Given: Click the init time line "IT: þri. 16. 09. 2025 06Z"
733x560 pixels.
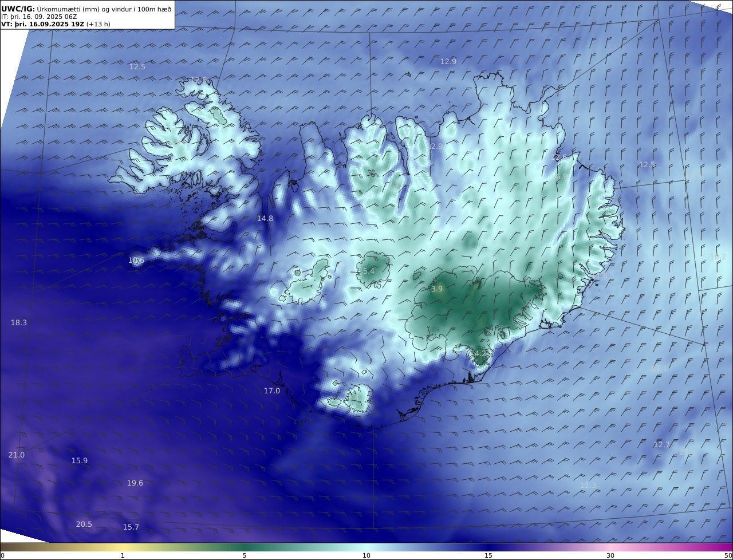Looking at the screenshot, I should click(39, 17).
